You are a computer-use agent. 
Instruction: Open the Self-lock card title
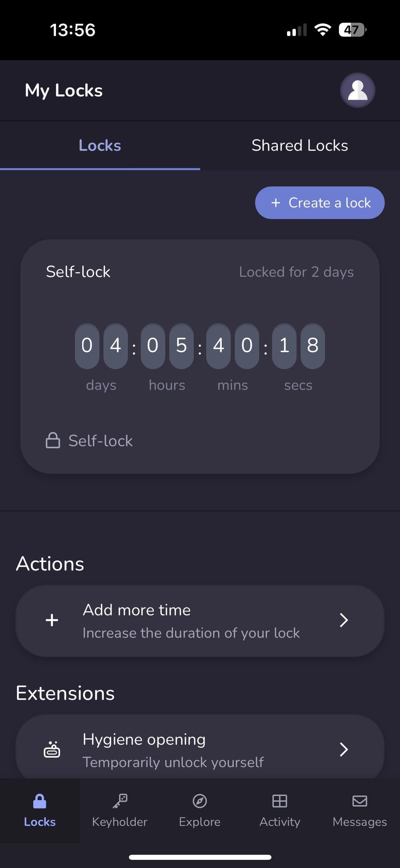(78, 272)
